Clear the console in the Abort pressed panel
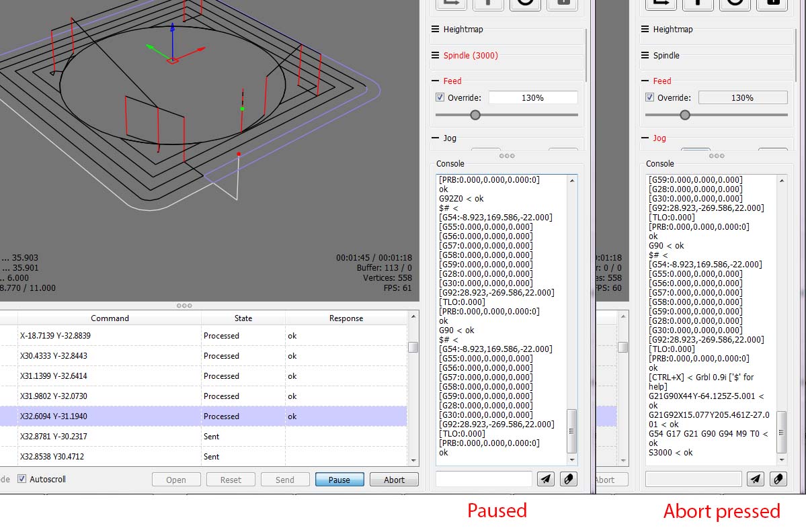806x532 pixels. point(778,479)
